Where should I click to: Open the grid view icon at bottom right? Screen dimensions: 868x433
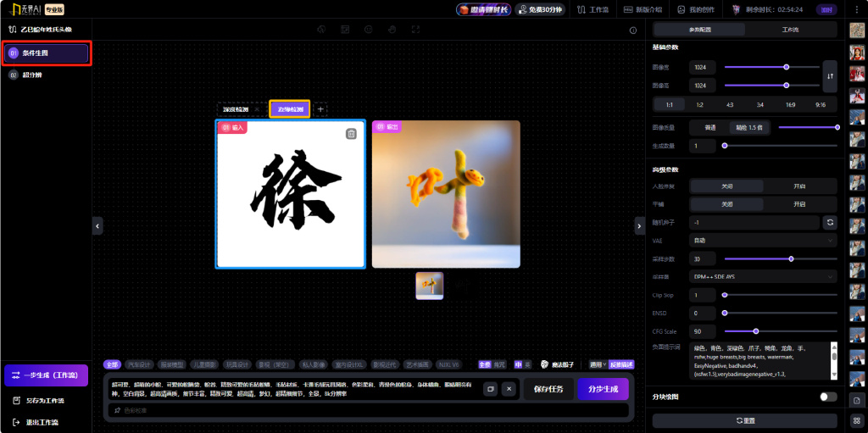857,419
